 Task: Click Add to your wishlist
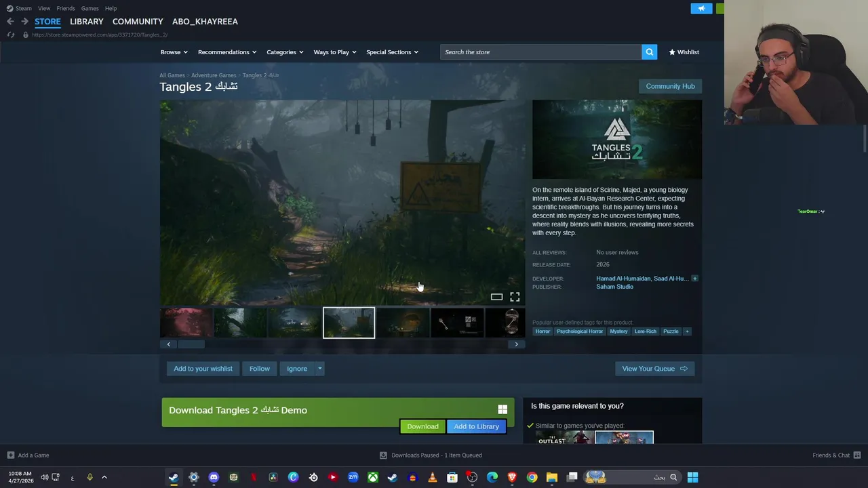pos(203,369)
